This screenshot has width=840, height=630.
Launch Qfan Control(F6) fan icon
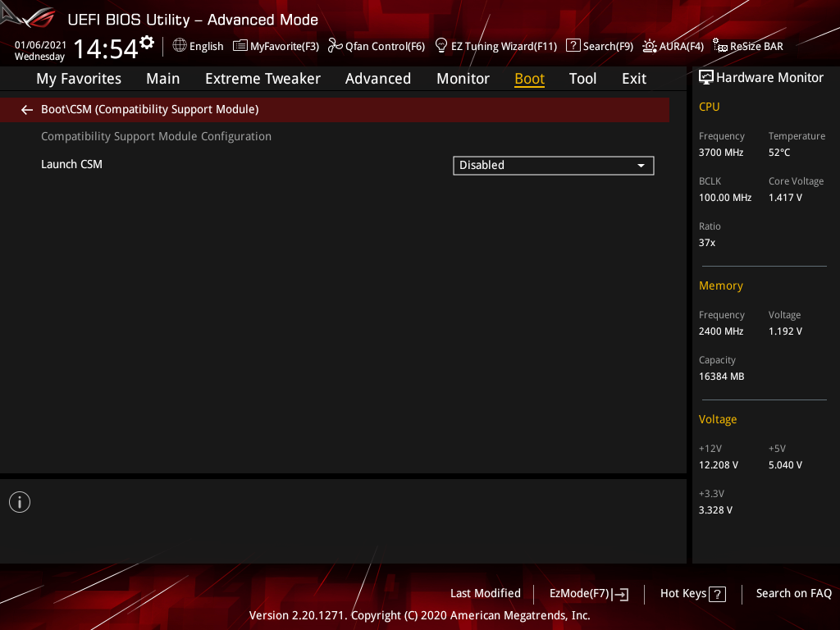pos(335,46)
